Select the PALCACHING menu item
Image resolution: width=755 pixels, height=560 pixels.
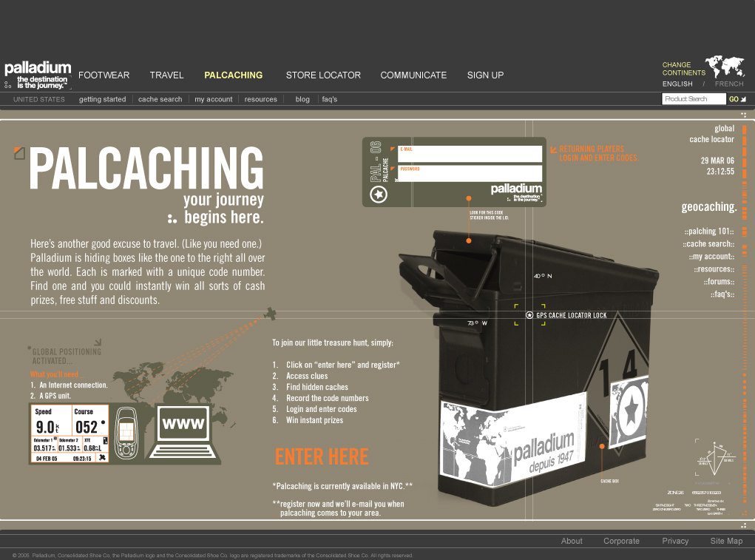point(234,75)
